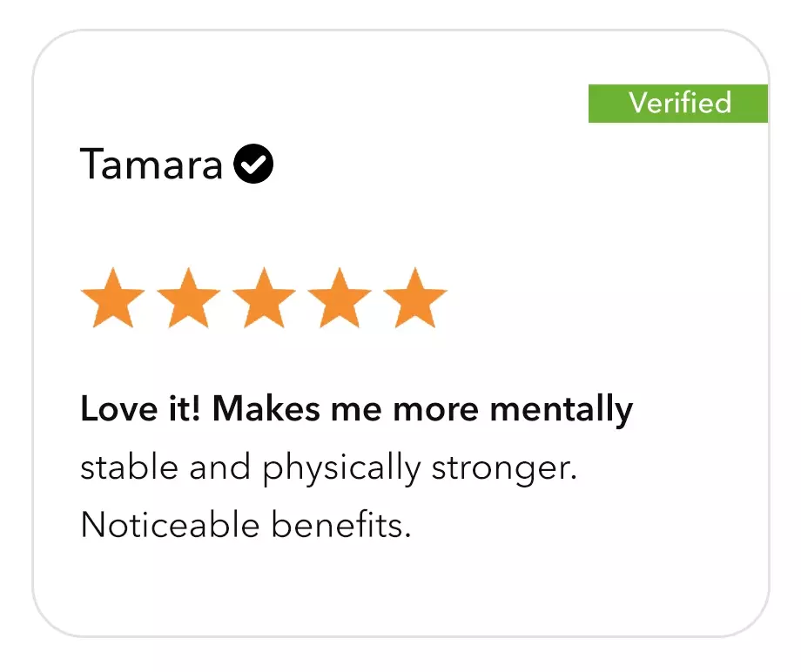Click the word 'Noticeable' in the review
Screen dimensions: 801x672
pos(170,524)
